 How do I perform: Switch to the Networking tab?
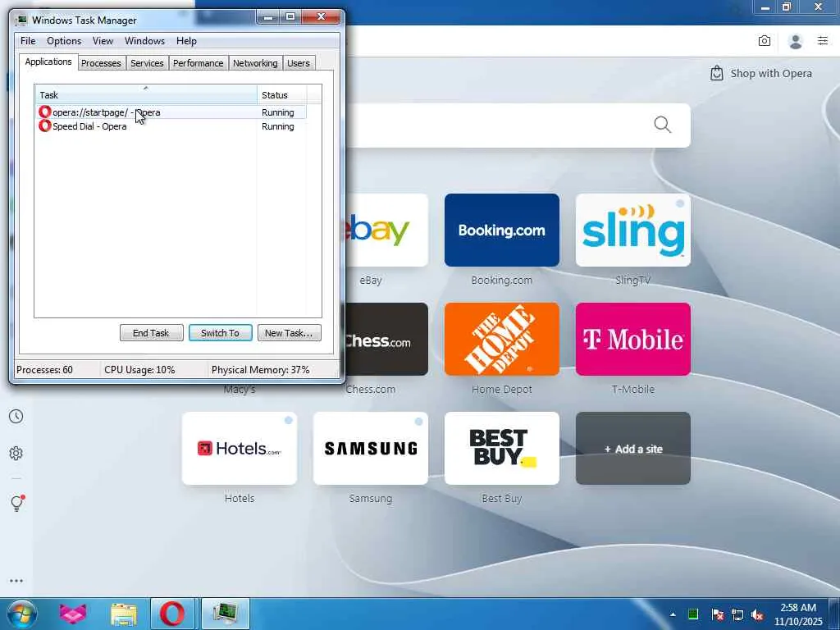(x=256, y=63)
